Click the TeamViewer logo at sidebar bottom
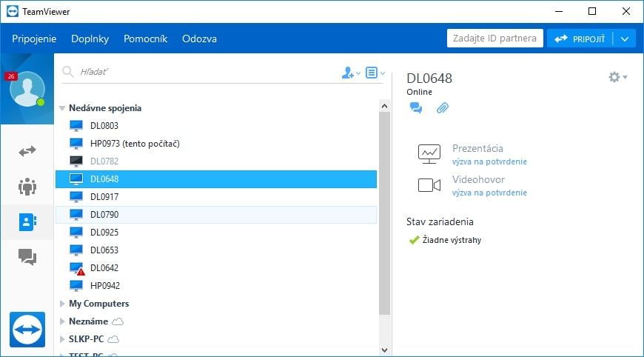This screenshot has height=357, width=644. (27, 330)
